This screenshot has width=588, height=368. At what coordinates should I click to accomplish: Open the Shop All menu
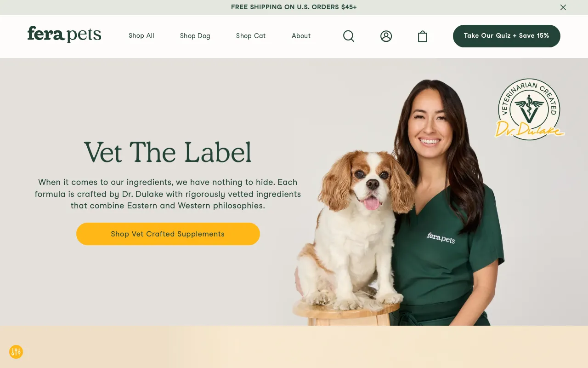point(141,36)
